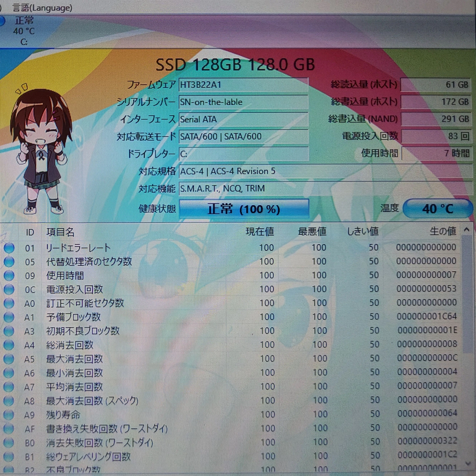Screen dimensions: 476x476
Task: Click status icon for A9 残り寿命
Action: point(9,415)
